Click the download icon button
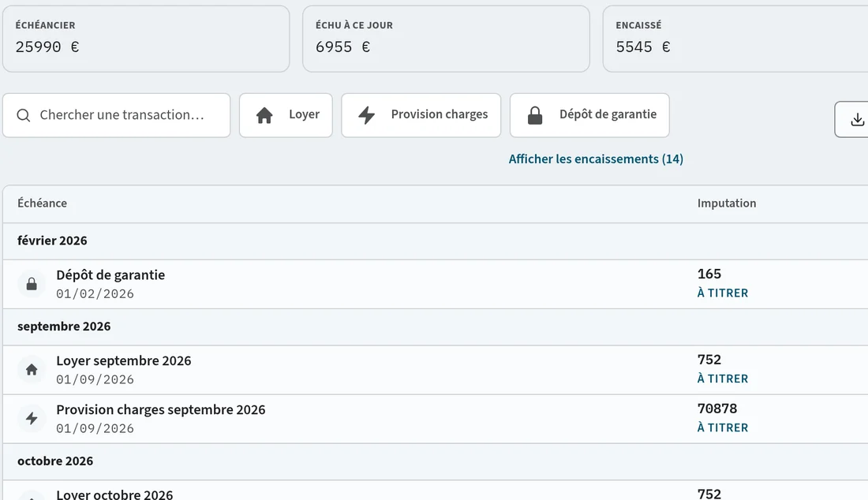 click(x=852, y=119)
